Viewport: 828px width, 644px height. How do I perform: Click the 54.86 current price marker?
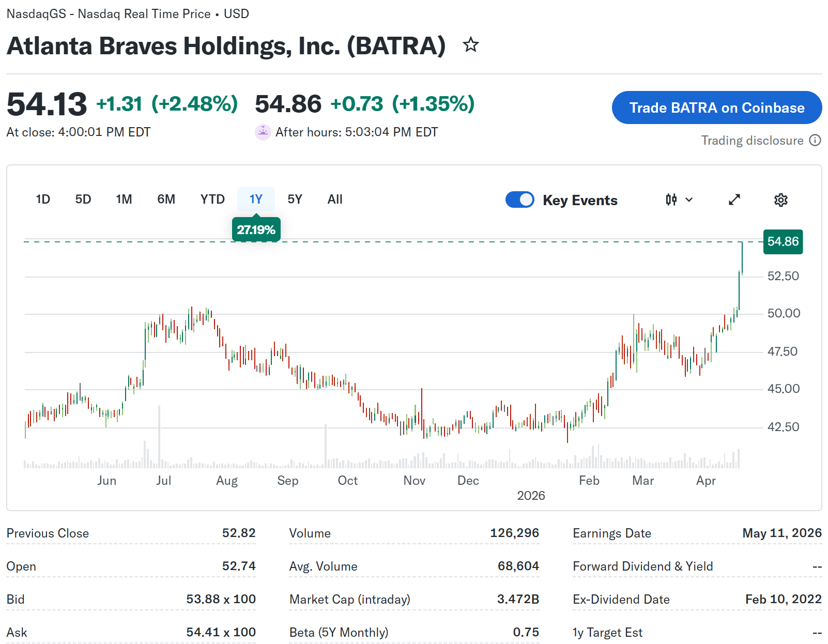[783, 241]
